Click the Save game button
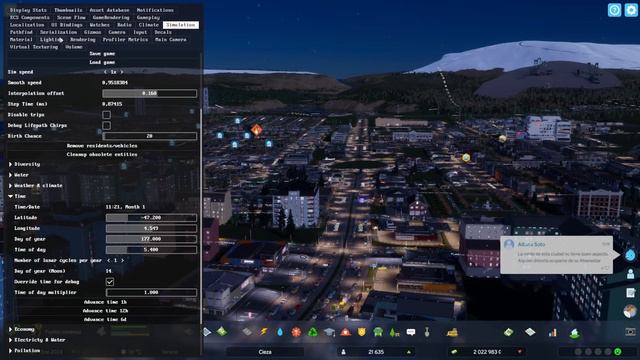Screen dimensions: 640x360 point(102,53)
